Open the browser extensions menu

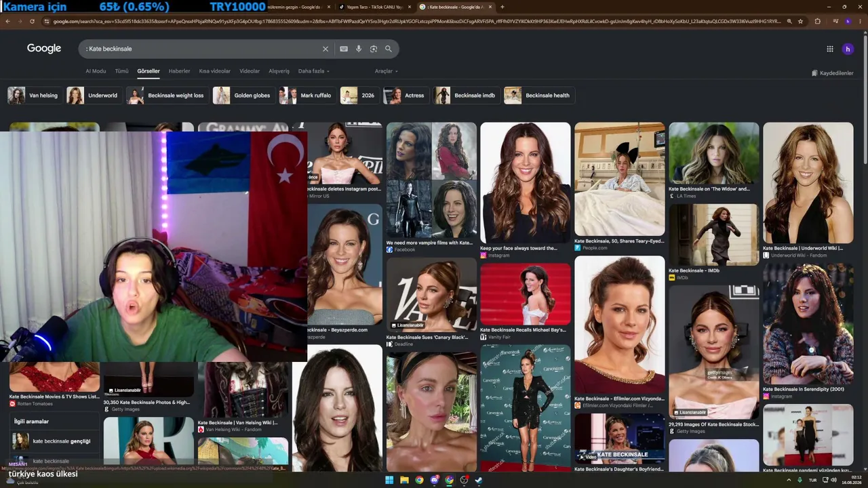point(818,21)
